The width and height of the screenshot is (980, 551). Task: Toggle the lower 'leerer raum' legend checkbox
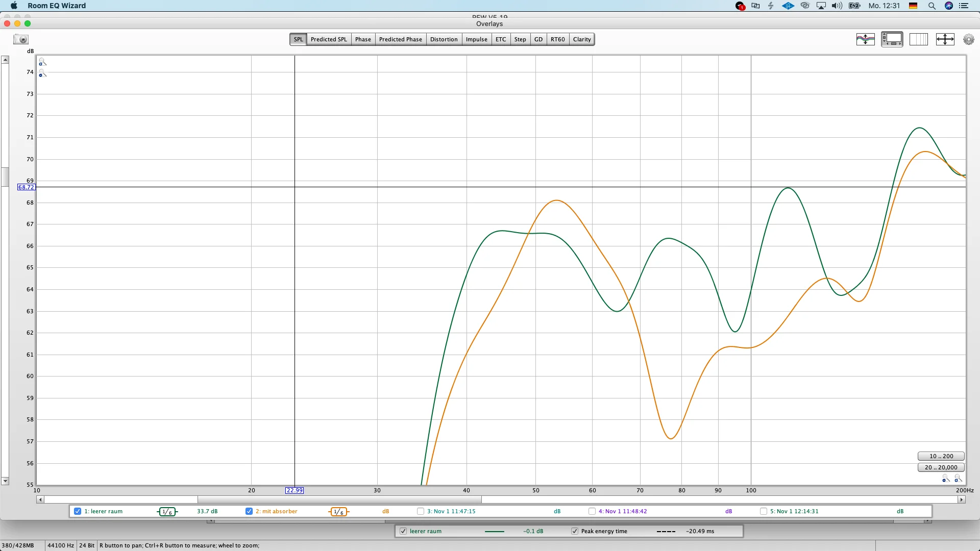pyautogui.click(x=403, y=531)
